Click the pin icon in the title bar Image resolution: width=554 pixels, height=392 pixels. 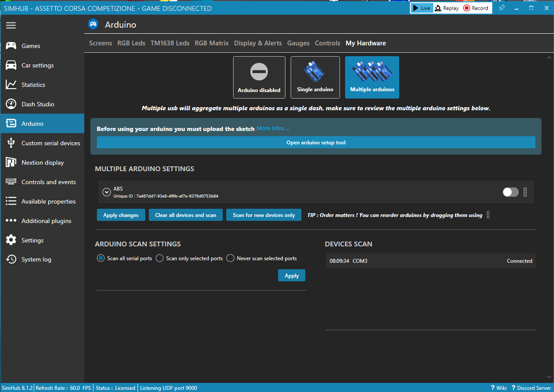(502, 8)
